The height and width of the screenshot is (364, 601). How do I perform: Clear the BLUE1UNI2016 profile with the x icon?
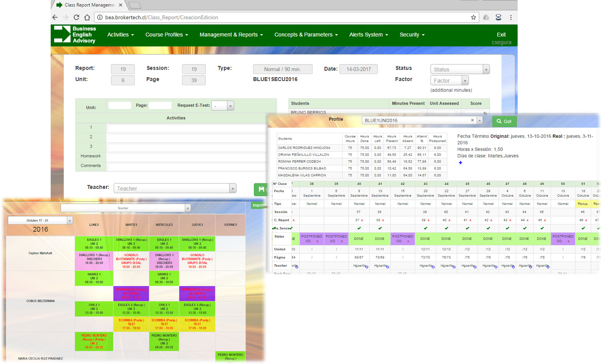tap(472, 120)
